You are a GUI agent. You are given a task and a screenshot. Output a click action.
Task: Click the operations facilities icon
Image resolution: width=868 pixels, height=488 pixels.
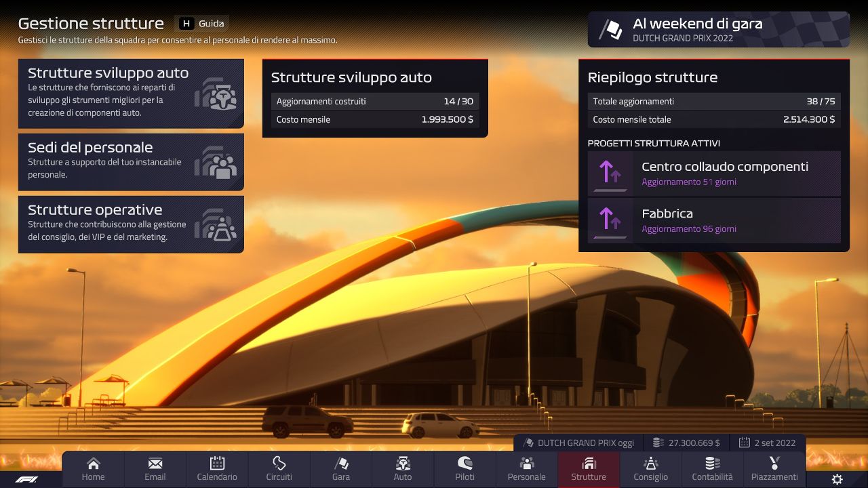(x=216, y=224)
